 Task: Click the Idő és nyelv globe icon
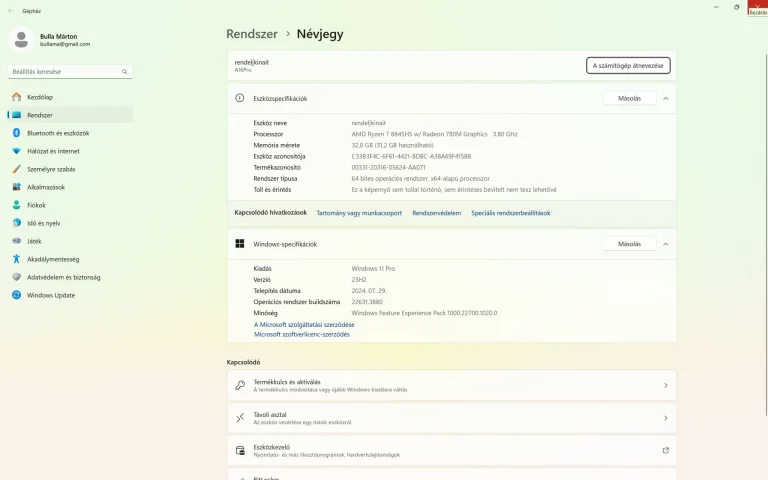[x=17, y=223]
